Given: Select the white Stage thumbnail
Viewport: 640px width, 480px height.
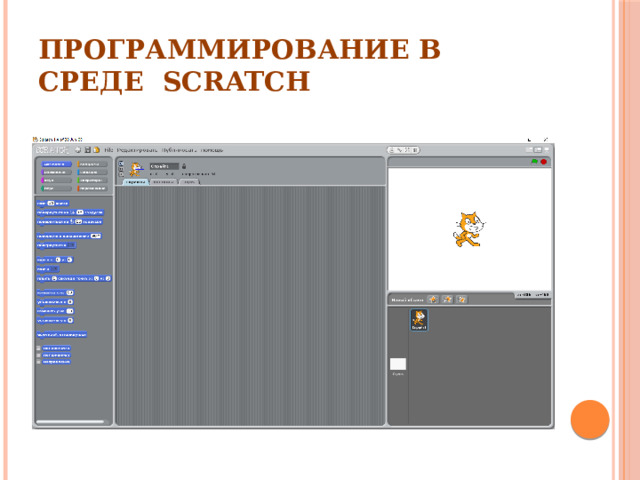Looking at the screenshot, I should coord(398,366).
